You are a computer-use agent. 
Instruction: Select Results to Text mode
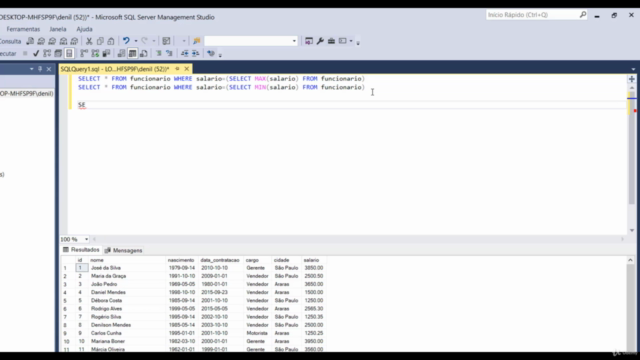point(121,53)
